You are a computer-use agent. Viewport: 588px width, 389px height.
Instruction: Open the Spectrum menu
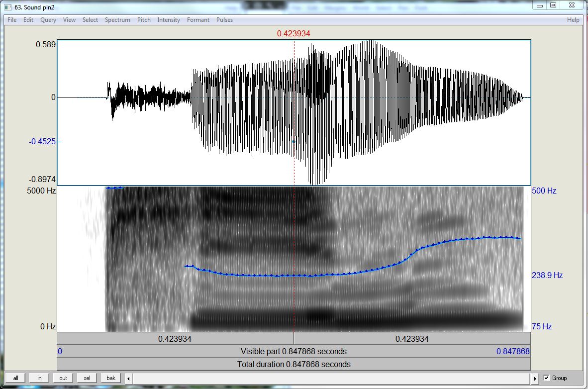117,20
